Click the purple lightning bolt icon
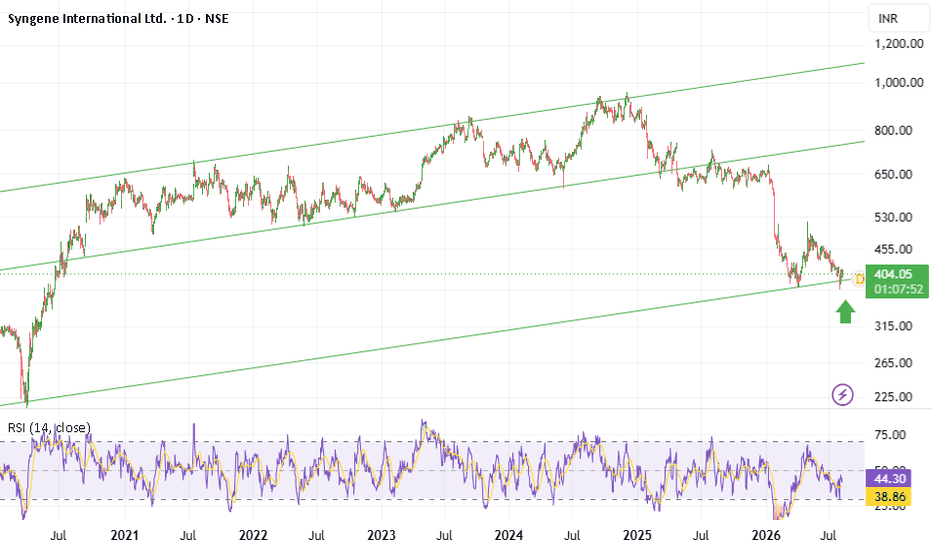 [842, 394]
